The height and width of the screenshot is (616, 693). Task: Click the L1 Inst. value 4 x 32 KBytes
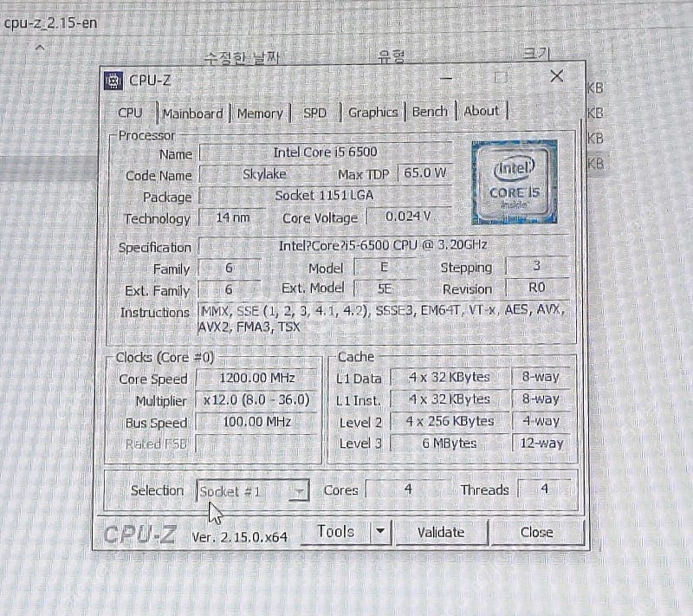450,399
